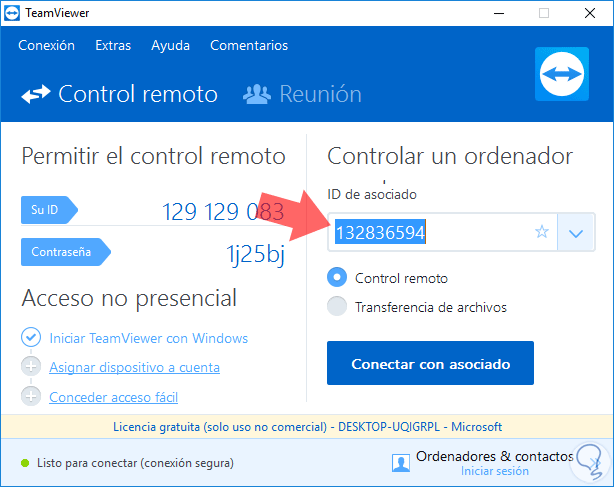The width and height of the screenshot is (614, 487).
Task: Open the Extras menu
Action: click(113, 45)
